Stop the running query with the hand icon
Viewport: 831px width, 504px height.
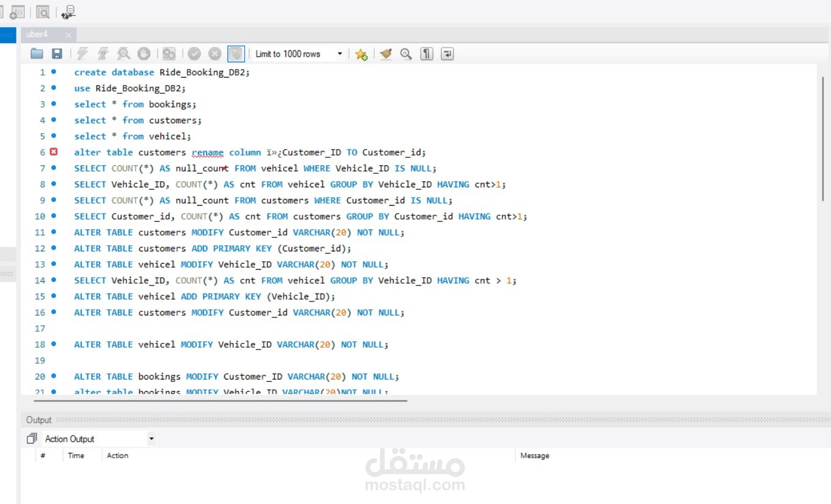pyautogui.click(x=143, y=54)
